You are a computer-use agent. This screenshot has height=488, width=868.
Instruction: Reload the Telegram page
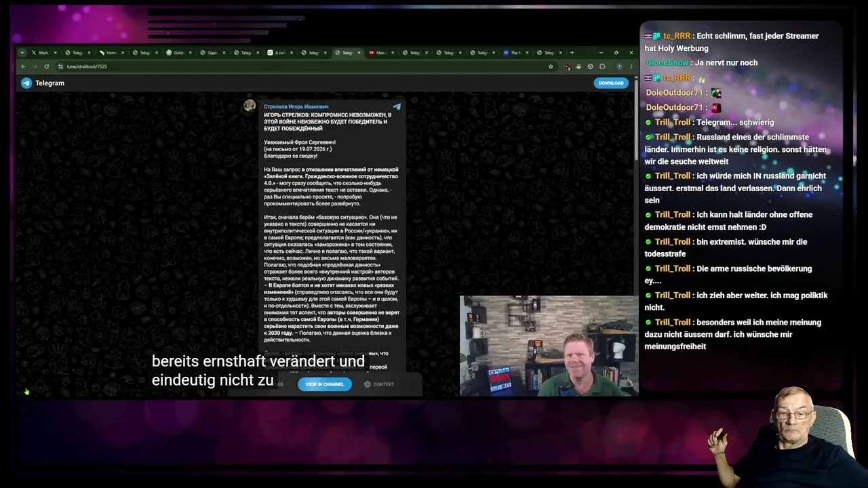(46, 66)
